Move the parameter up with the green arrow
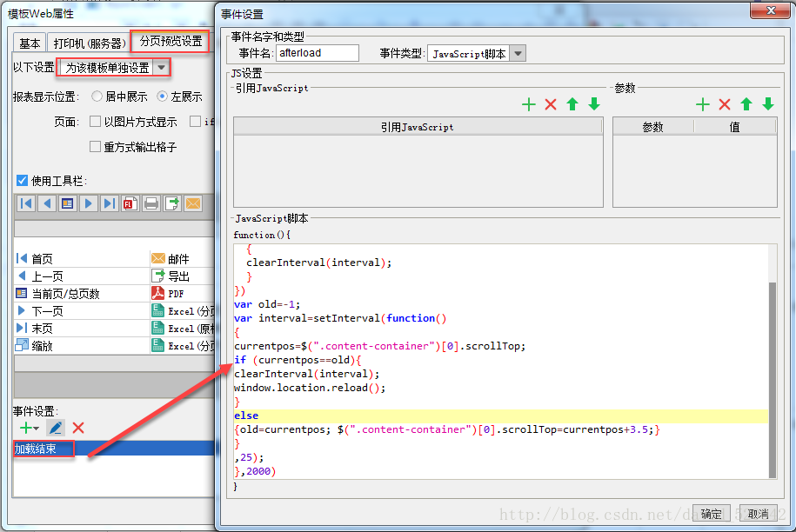This screenshot has width=796, height=532. (x=746, y=104)
